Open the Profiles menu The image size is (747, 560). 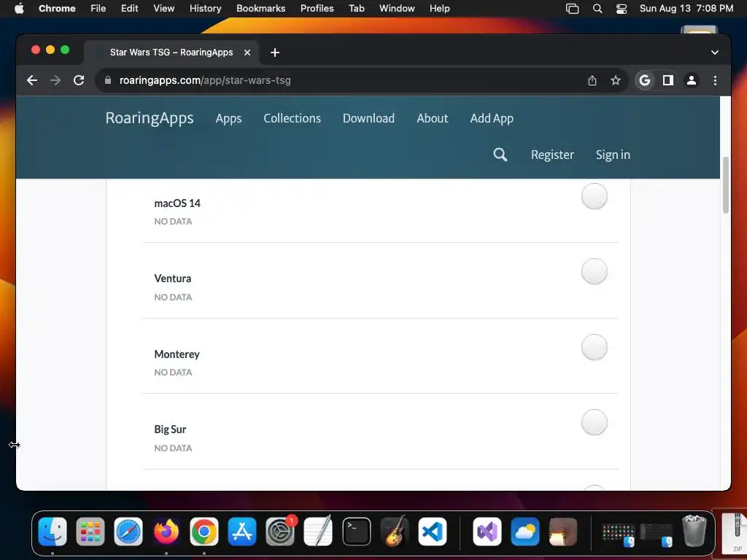point(317,9)
